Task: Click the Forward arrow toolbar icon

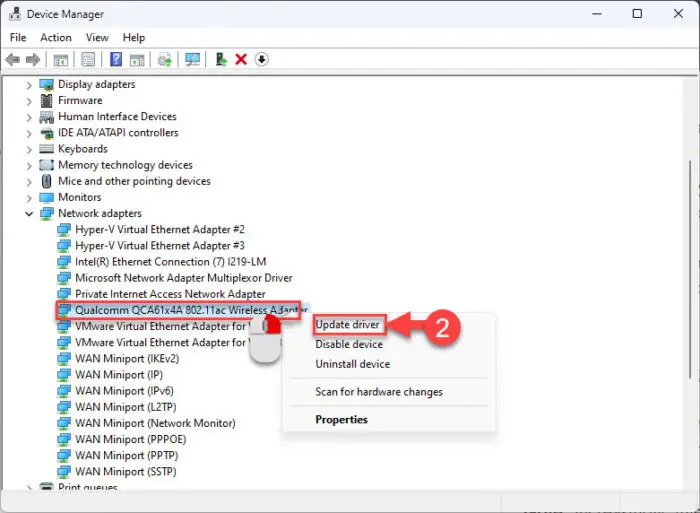Action: pos(33,59)
